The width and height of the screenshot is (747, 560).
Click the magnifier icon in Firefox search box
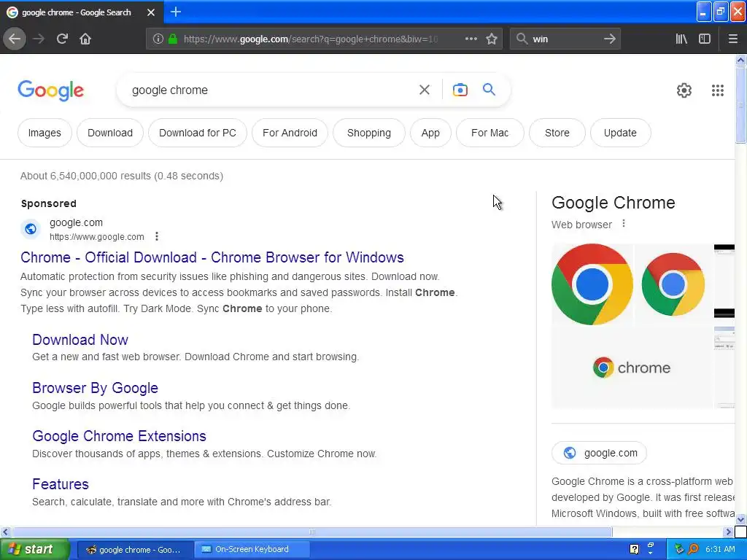tap(522, 39)
